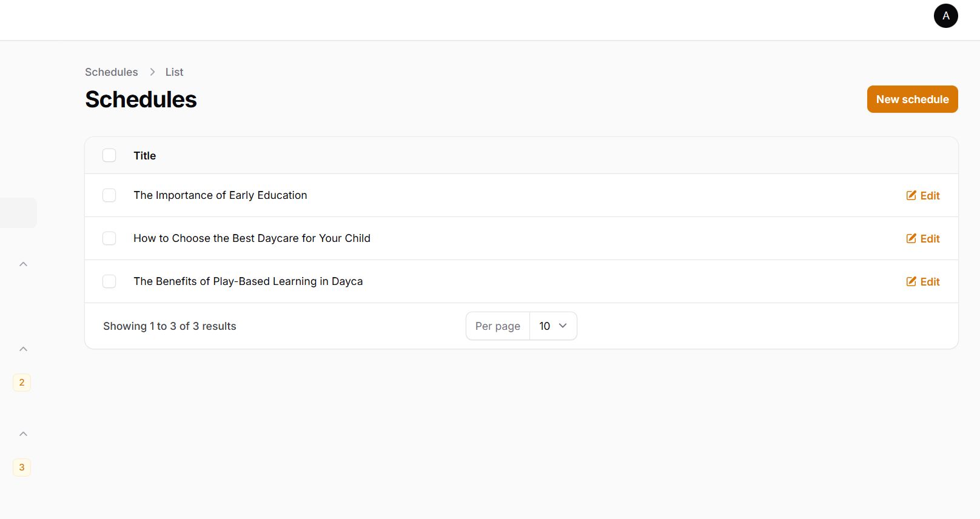Collapse the topmost sidebar group chevron

pyautogui.click(x=23, y=264)
